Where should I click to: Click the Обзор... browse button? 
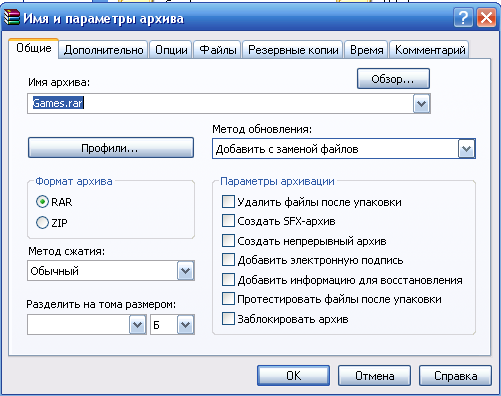(x=393, y=79)
